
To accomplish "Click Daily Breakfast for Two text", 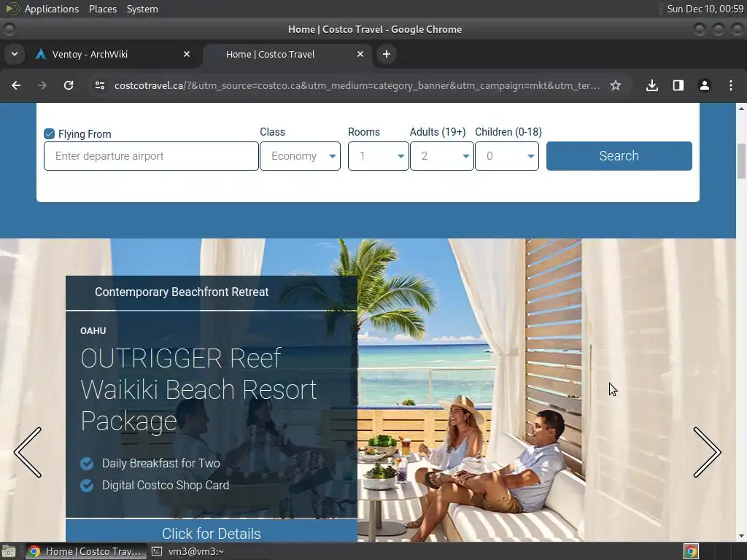I will [x=161, y=463].
